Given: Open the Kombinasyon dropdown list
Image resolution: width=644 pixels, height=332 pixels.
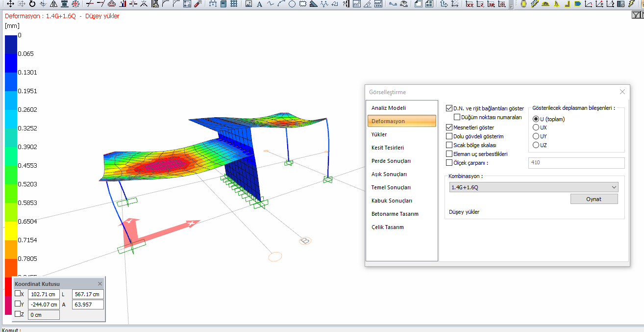Looking at the screenshot, I should click(x=614, y=187).
